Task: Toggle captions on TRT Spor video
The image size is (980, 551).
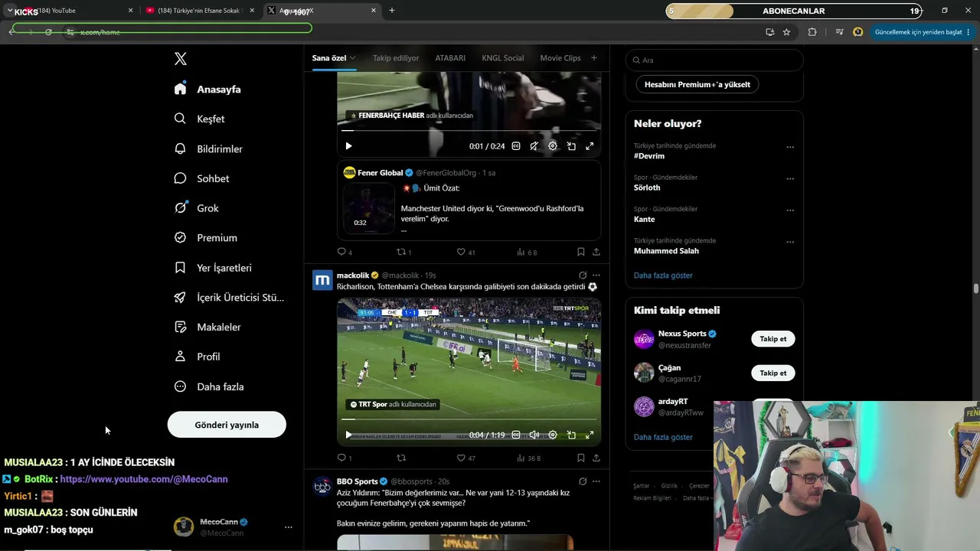Action: (516, 435)
